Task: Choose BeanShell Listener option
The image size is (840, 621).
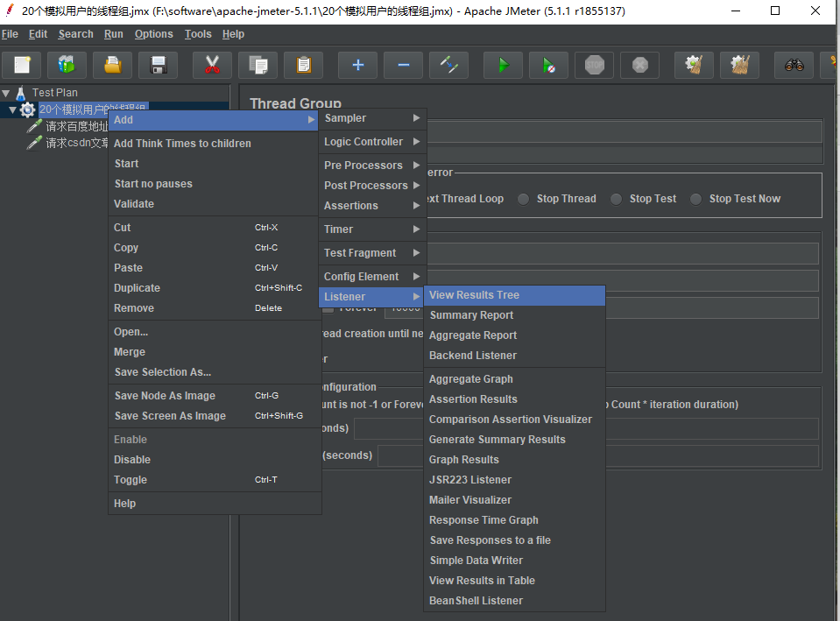Action: click(514, 601)
